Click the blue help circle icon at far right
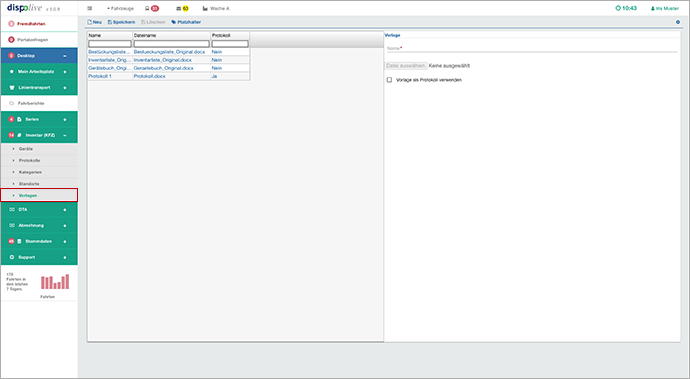The image size is (690, 379). pos(678,22)
